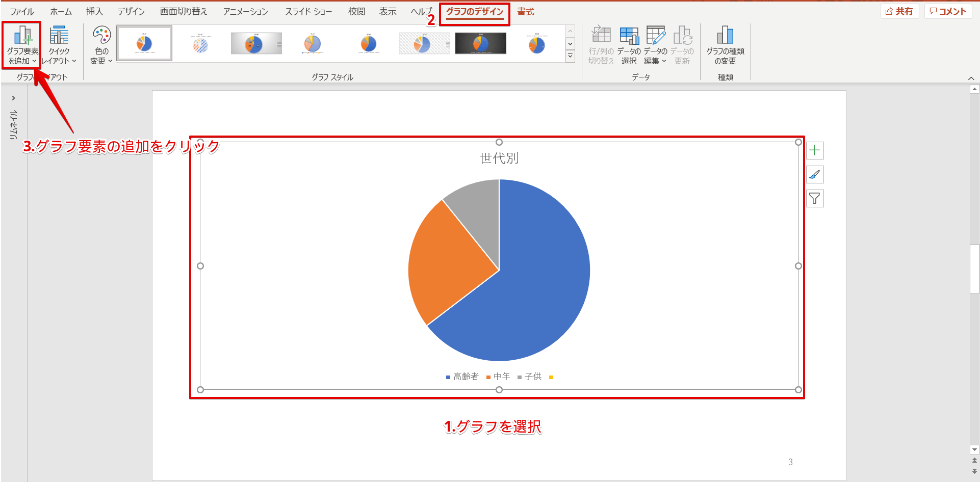Click the paintbrush chart styles button

click(x=815, y=174)
